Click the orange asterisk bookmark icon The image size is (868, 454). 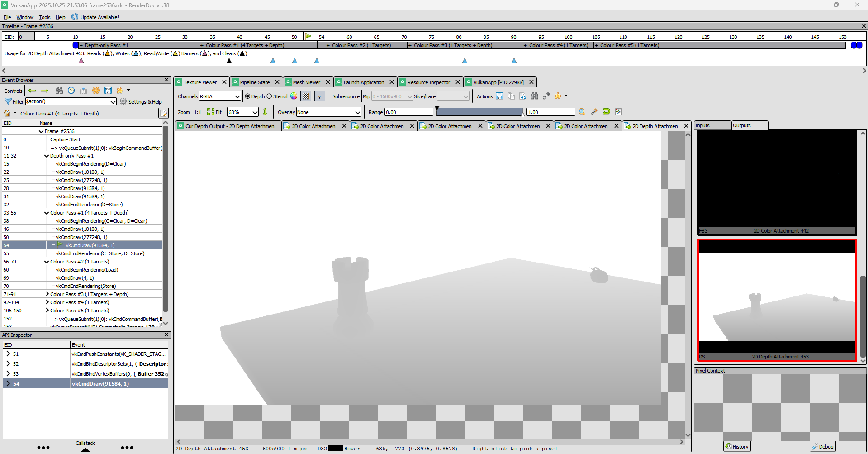(96, 91)
